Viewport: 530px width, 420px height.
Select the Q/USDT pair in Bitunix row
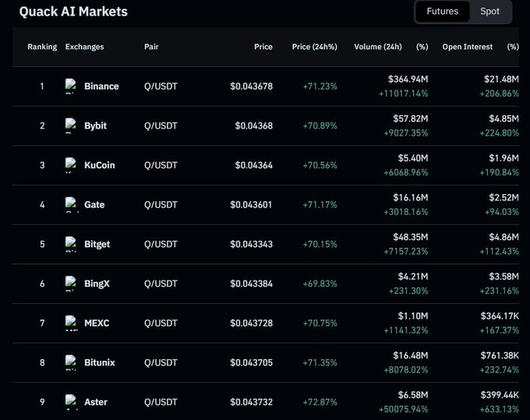click(x=161, y=362)
